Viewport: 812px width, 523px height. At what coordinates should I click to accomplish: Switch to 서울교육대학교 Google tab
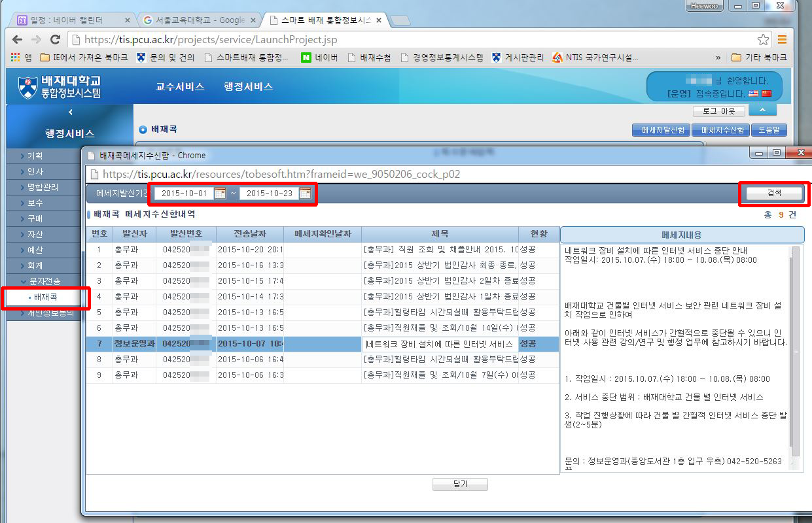click(198, 20)
